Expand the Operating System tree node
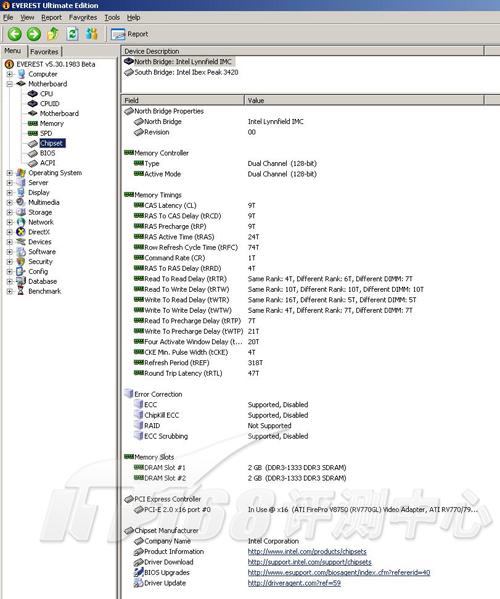This screenshot has width=500, height=599. [x=10, y=173]
